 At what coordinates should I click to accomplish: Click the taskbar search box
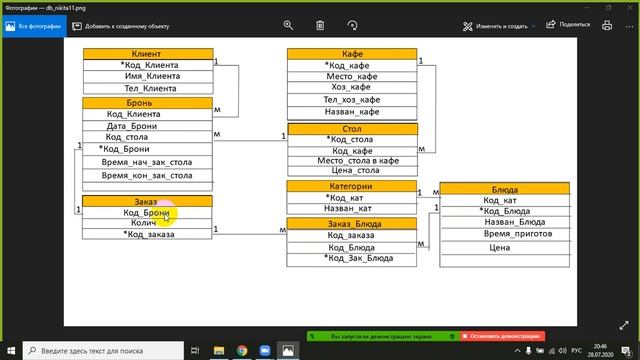click(x=103, y=351)
